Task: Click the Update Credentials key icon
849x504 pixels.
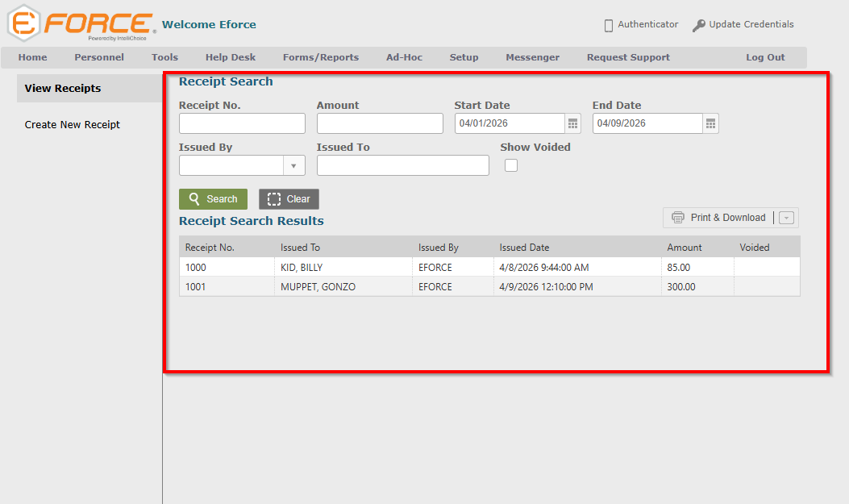Action: click(x=698, y=26)
